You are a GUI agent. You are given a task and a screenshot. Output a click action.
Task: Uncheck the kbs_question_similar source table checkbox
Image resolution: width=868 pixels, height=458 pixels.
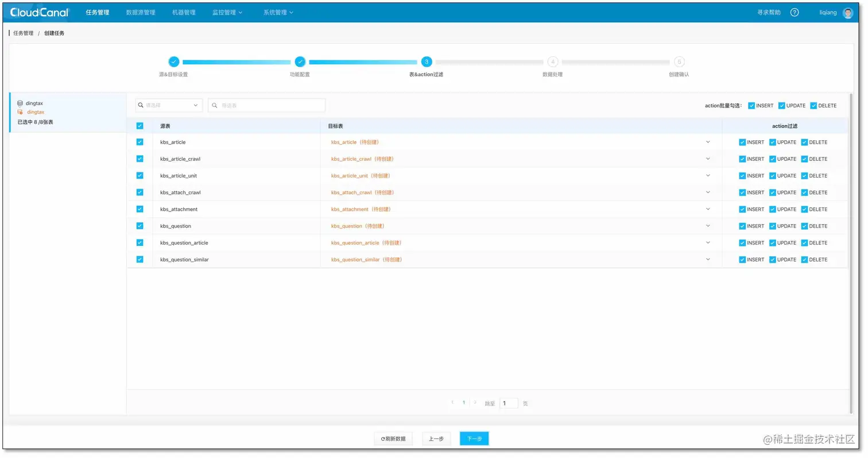[139, 259]
